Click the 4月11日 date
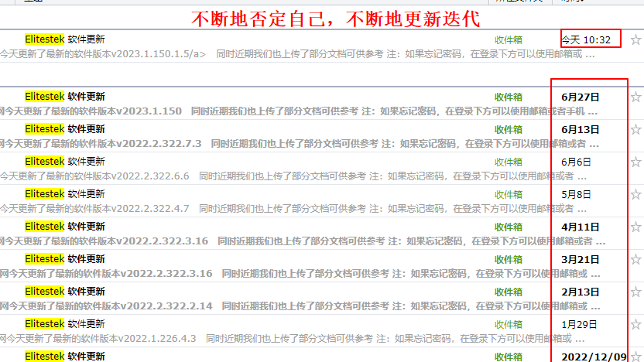Image resolution: width=644 pixels, height=362 pixels. [x=581, y=227]
